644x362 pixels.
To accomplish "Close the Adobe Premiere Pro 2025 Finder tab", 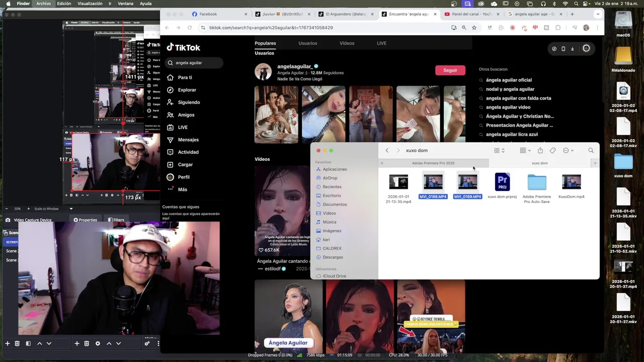I will [382, 163].
